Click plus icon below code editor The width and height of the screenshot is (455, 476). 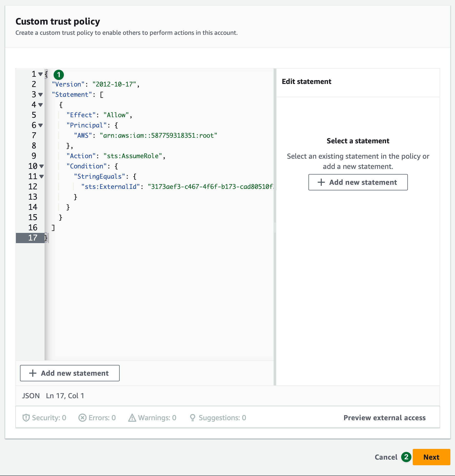(33, 373)
